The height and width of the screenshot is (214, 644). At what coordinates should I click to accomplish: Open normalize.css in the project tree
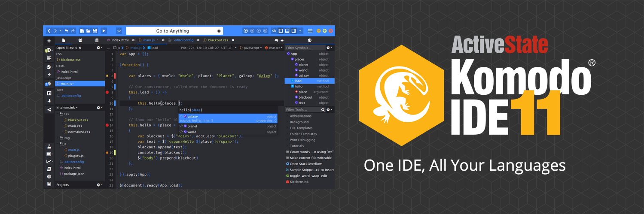coord(77,132)
